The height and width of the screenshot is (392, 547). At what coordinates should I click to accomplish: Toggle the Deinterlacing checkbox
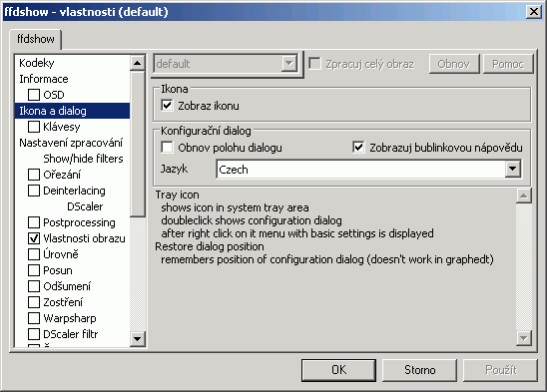[34, 191]
